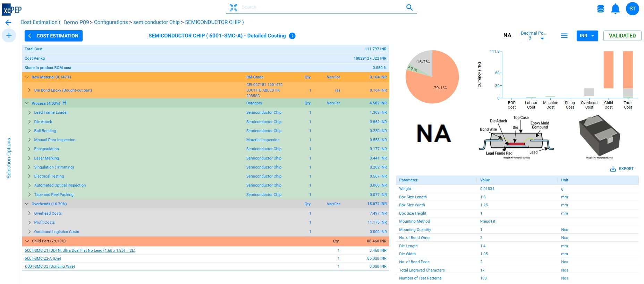Open the hamburger menu icon
The width and height of the screenshot is (644, 284).
pyautogui.click(x=564, y=36)
